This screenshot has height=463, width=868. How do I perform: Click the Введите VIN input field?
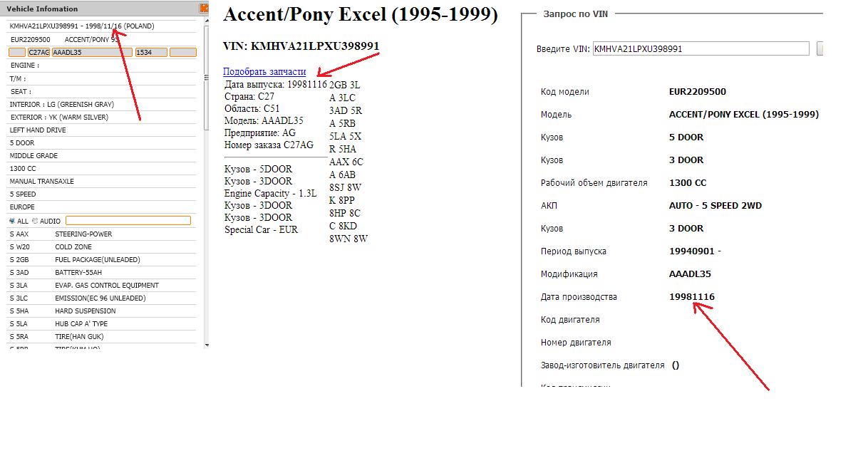(701, 48)
